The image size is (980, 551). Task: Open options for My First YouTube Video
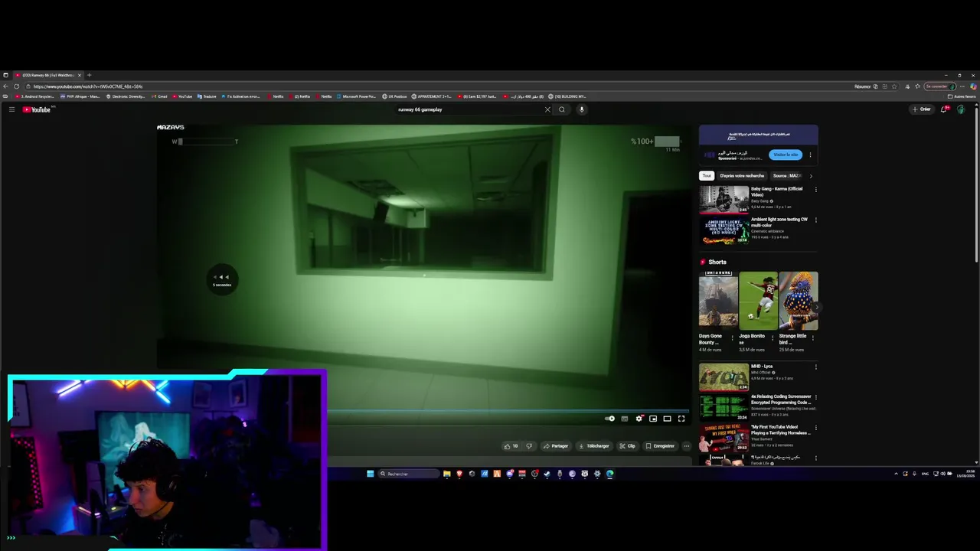pos(815,428)
